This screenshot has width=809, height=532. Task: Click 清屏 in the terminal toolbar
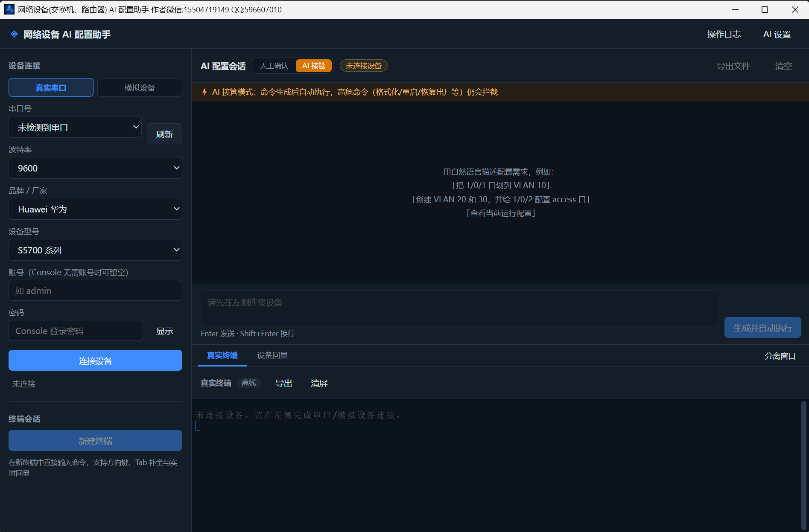[x=319, y=383]
